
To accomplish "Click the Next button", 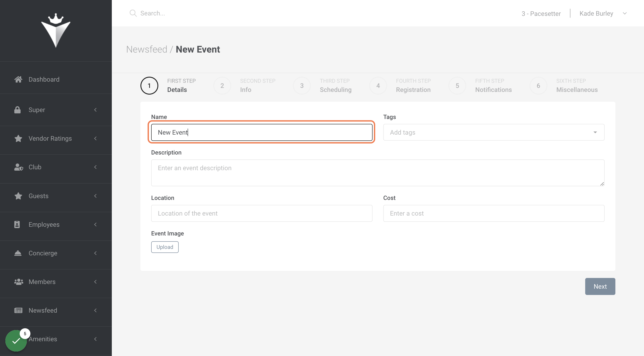I will (x=600, y=286).
